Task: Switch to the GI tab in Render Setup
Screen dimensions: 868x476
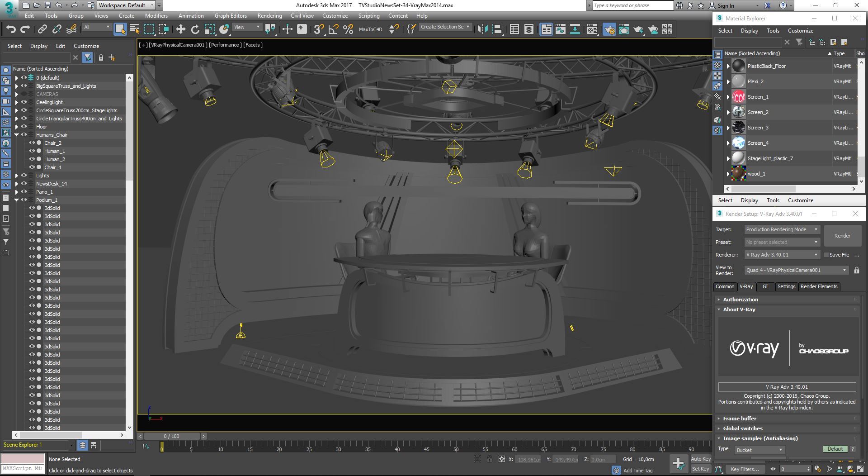Action: pyautogui.click(x=765, y=286)
